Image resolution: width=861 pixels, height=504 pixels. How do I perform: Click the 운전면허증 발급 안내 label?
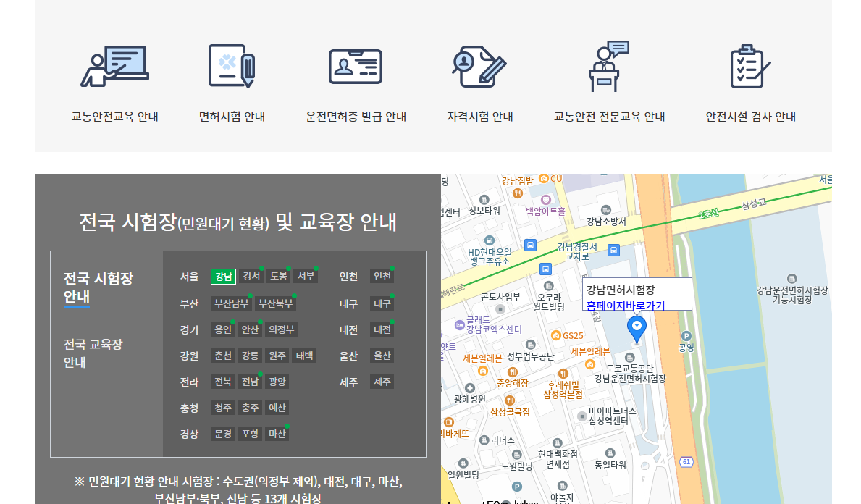coord(356,117)
